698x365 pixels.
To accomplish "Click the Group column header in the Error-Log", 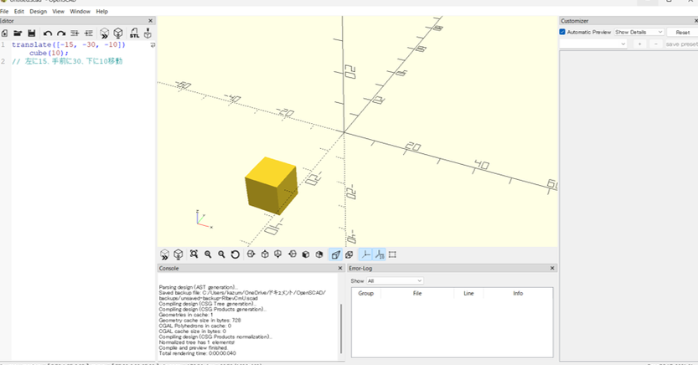I will pyautogui.click(x=366, y=293).
